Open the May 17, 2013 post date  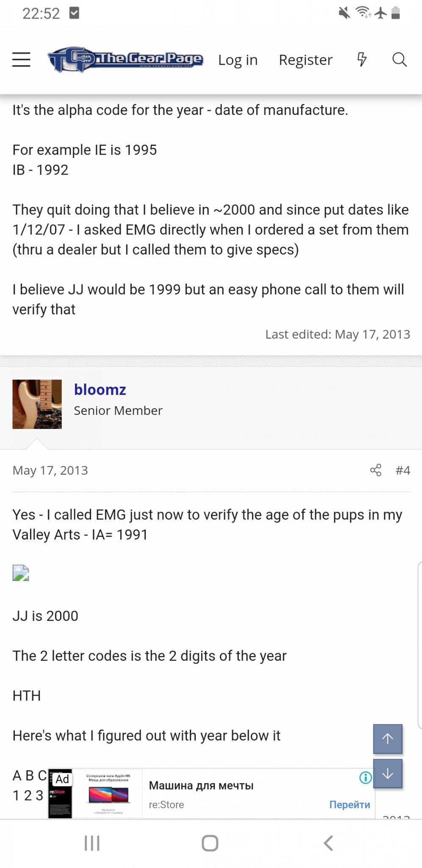tap(50, 470)
